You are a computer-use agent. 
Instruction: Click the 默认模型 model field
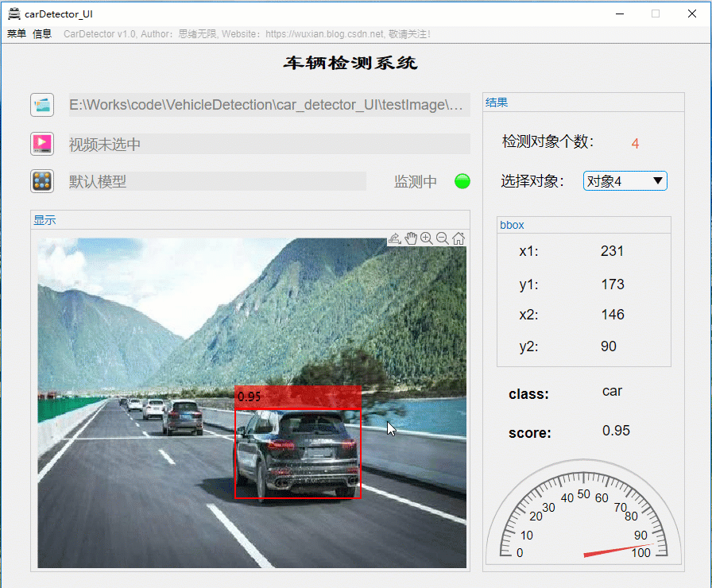pyautogui.click(x=218, y=181)
